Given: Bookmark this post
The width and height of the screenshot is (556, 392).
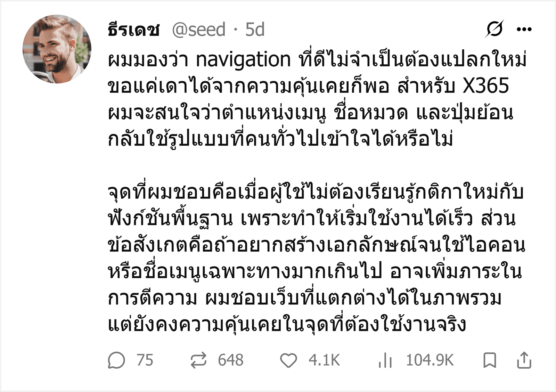Looking at the screenshot, I should click(490, 360).
